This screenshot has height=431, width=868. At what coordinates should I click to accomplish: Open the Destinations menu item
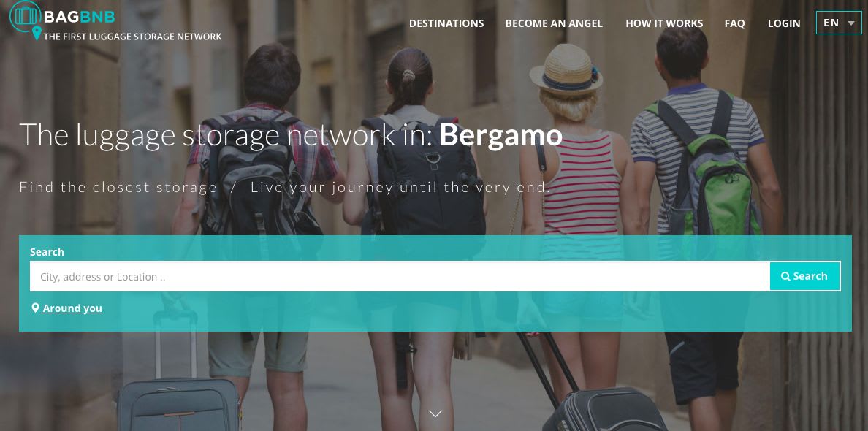tap(446, 23)
